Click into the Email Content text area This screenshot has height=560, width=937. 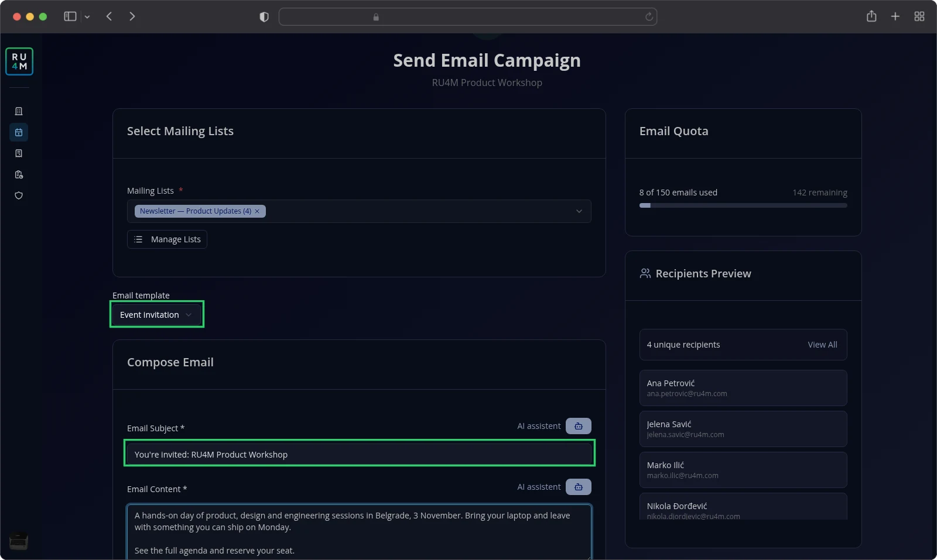tap(360, 532)
